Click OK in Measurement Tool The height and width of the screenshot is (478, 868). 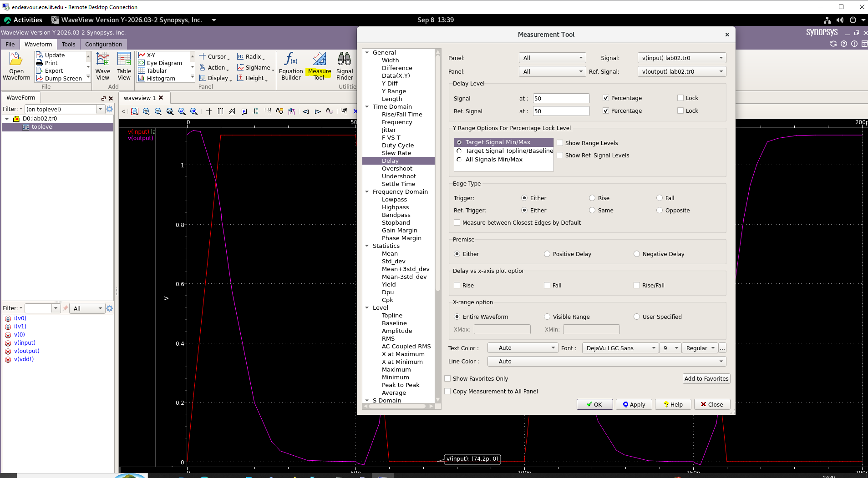(594, 404)
